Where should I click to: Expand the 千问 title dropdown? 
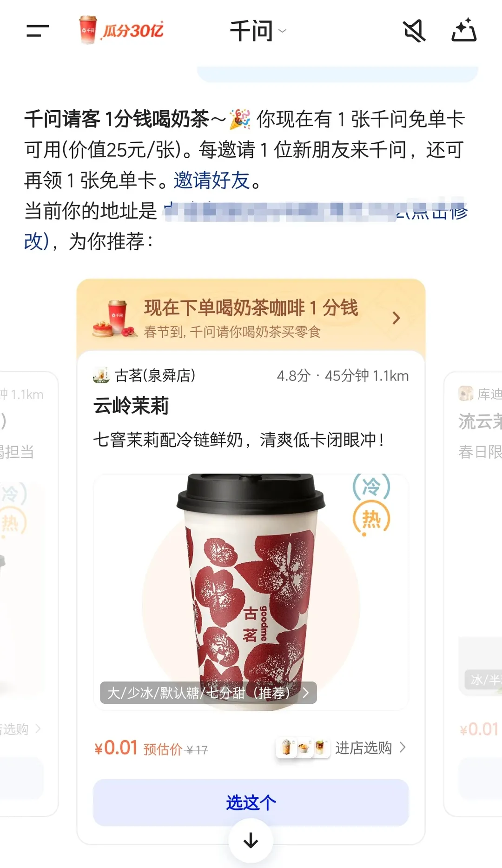[x=258, y=31]
